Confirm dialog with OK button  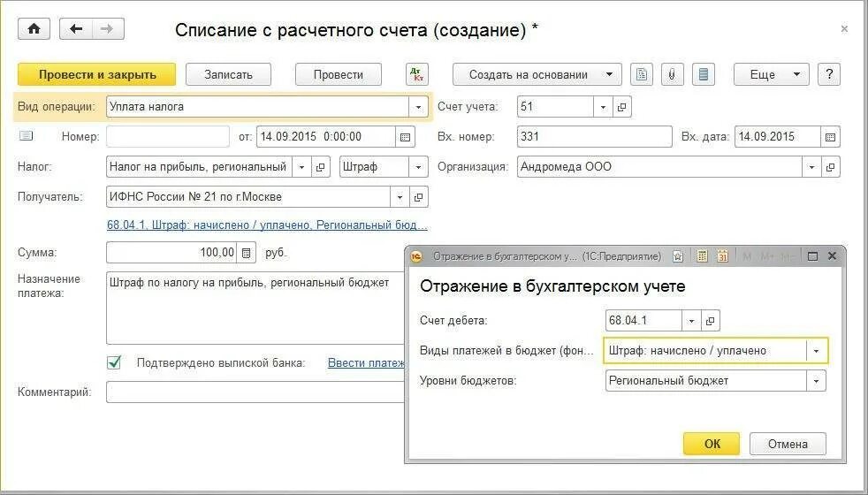(712, 444)
